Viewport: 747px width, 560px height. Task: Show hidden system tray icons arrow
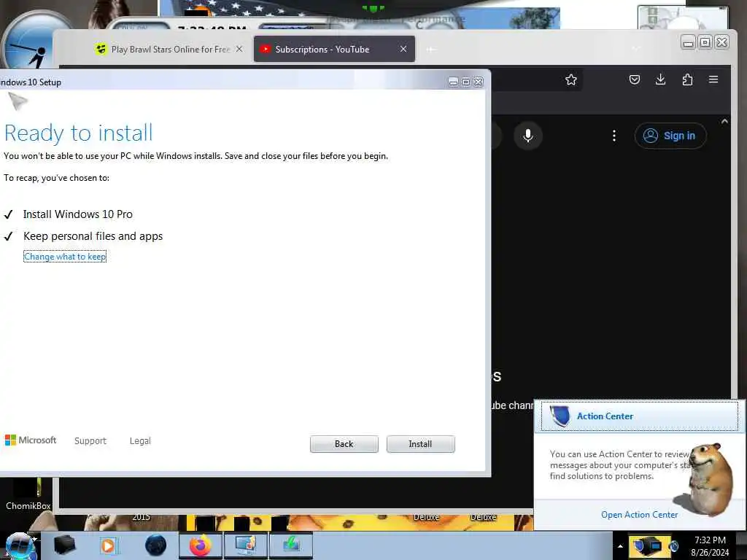[620, 546]
